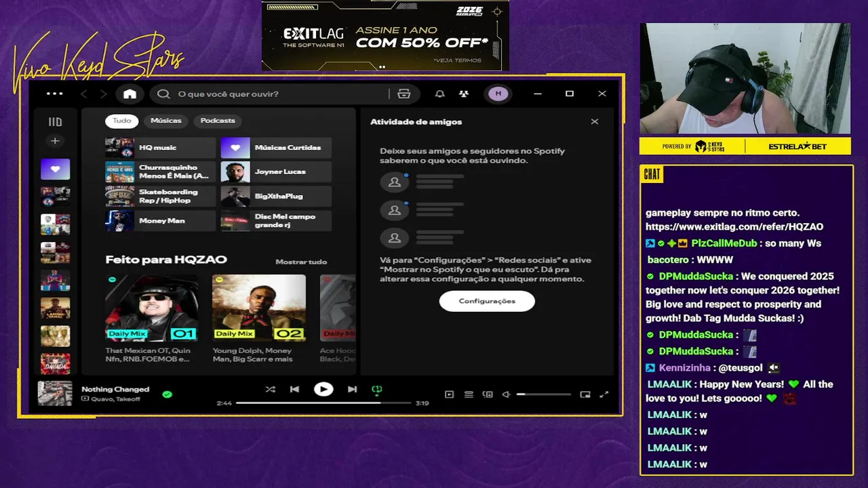868x488 pixels.
Task: Toggle the Now Playing view icon
Action: [449, 394]
